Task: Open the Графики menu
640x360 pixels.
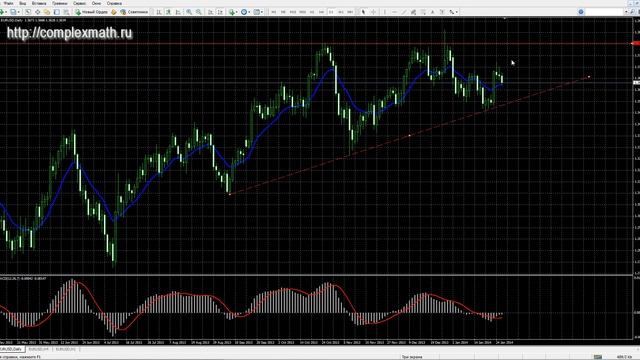Action: coord(60,3)
